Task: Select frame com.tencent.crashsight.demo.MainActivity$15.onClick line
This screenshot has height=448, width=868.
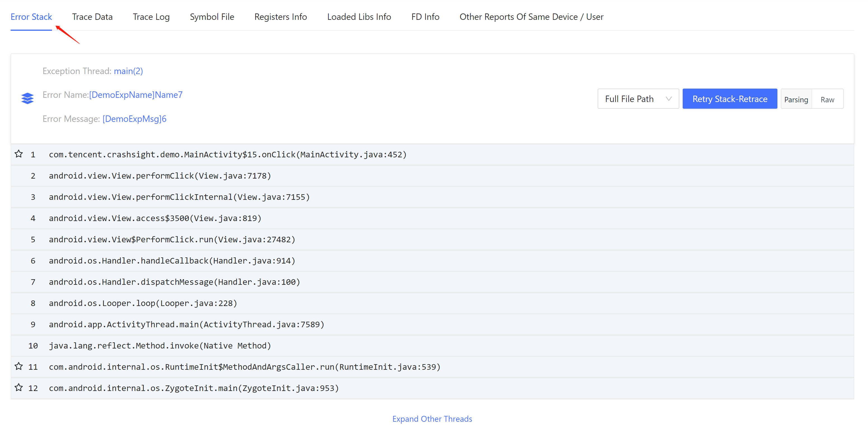Action: [x=432, y=155]
